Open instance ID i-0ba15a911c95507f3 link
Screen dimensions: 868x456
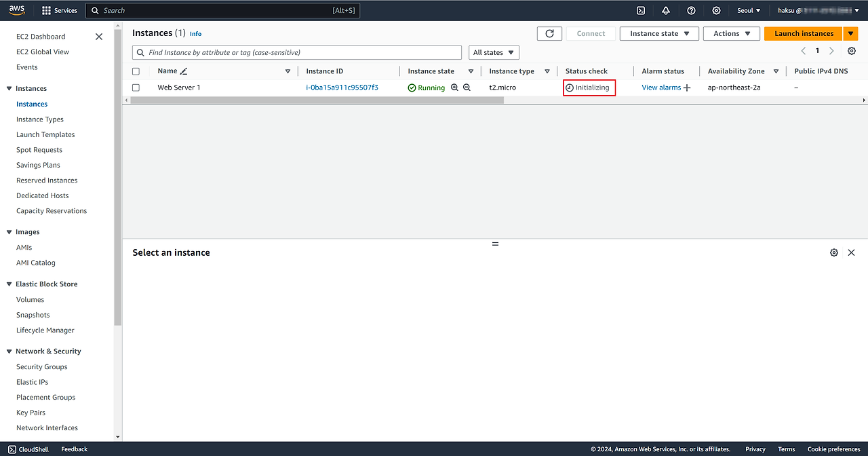342,88
